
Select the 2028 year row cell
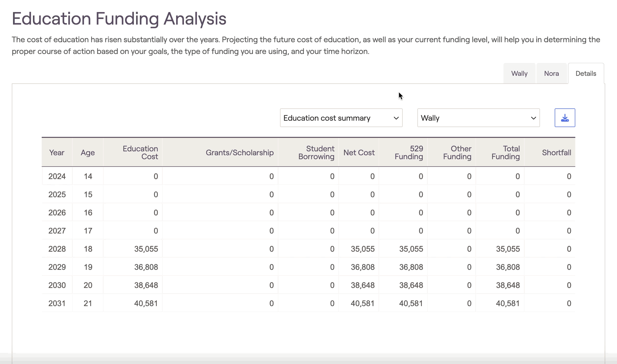pos(57,249)
